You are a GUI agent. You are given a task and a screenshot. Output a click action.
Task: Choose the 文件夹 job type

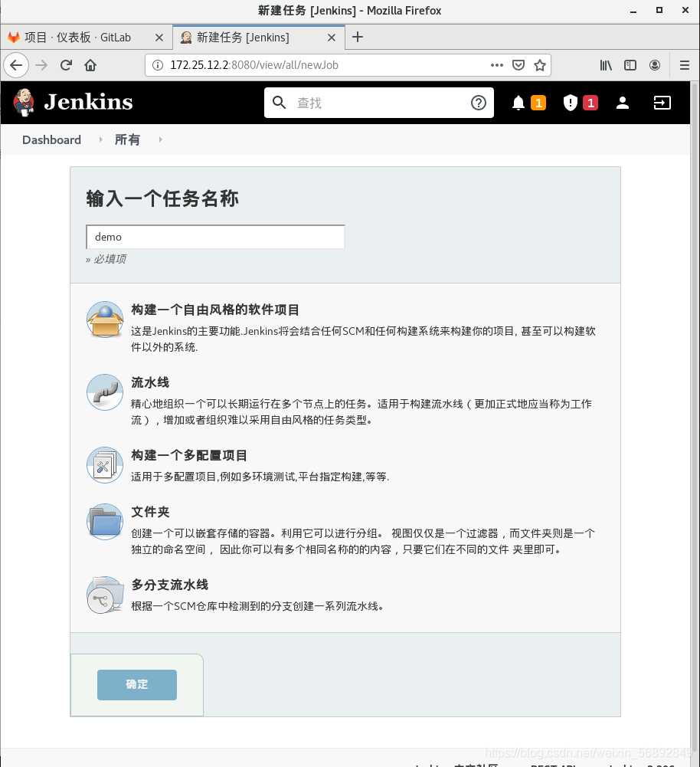(x=150, y=512)
